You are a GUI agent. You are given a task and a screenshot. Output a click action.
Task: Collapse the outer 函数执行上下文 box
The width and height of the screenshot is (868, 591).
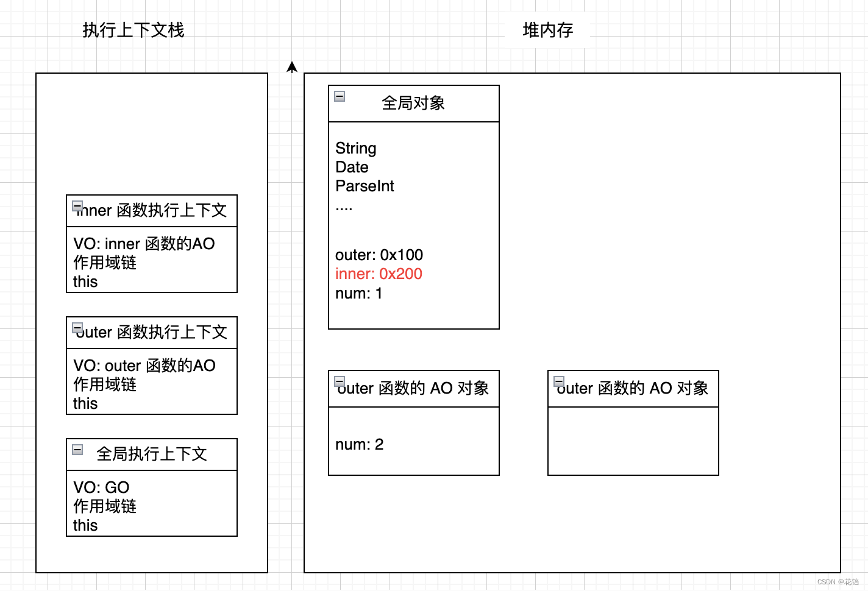pyautogui.click(x=77, y=328)
